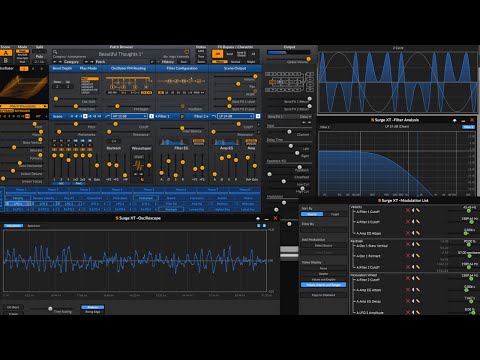Open the Filter 2 type dropdown showing LP 24 dB

[x=235, y=116]
